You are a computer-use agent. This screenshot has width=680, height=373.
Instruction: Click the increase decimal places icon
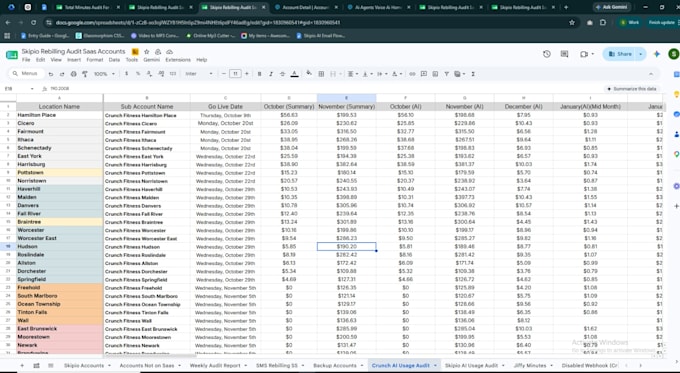161,74
